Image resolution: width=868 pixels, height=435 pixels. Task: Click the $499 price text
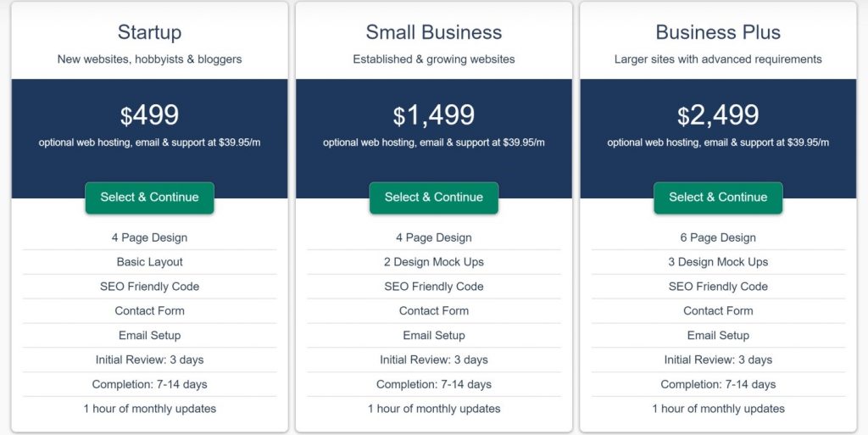[149, 115]
